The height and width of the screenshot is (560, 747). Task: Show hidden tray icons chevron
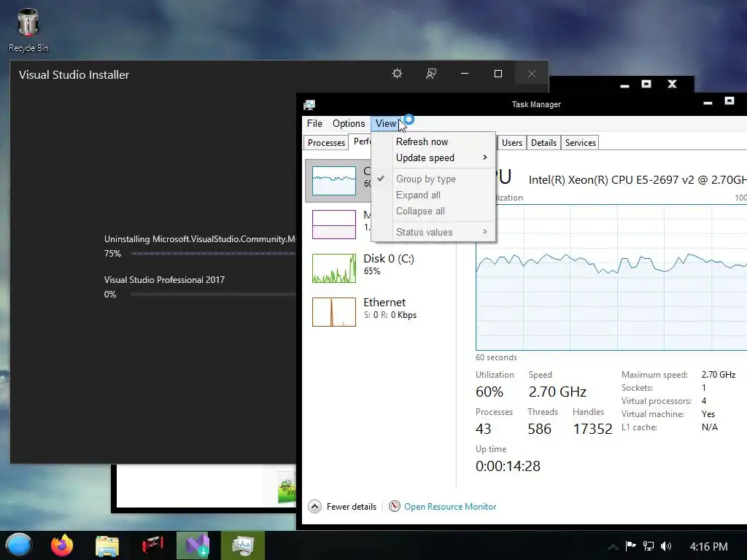click(x=613, y=547)
